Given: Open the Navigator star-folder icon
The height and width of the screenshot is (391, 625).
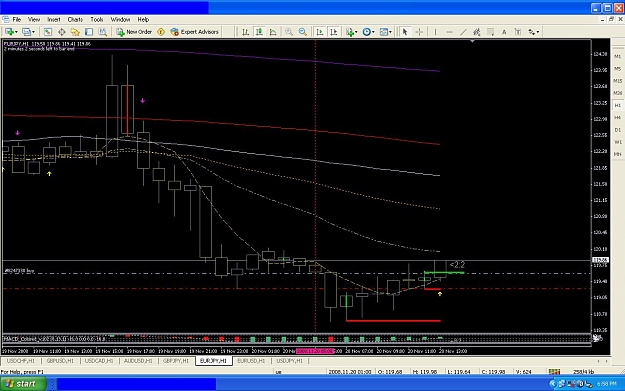Looking at the screenshot, I should pyautogui.click(x=75, y=32).
